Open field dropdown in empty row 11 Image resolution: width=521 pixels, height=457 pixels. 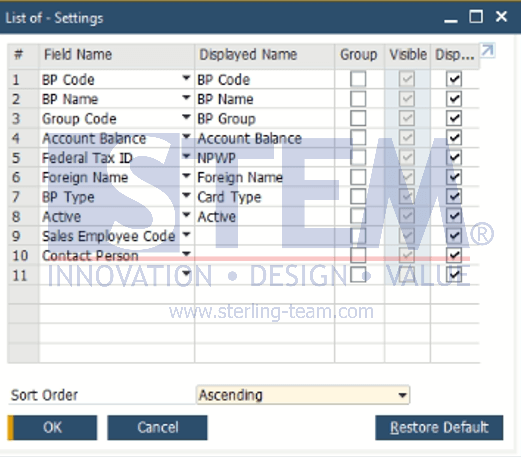[x=186, y=274]
